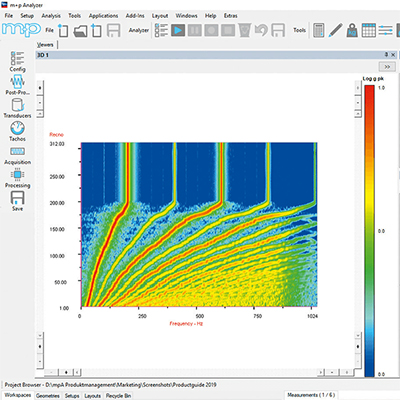The image size is (400, 400).
Task: Click the bottom horizontal control dot button
Action: (66, 372)
